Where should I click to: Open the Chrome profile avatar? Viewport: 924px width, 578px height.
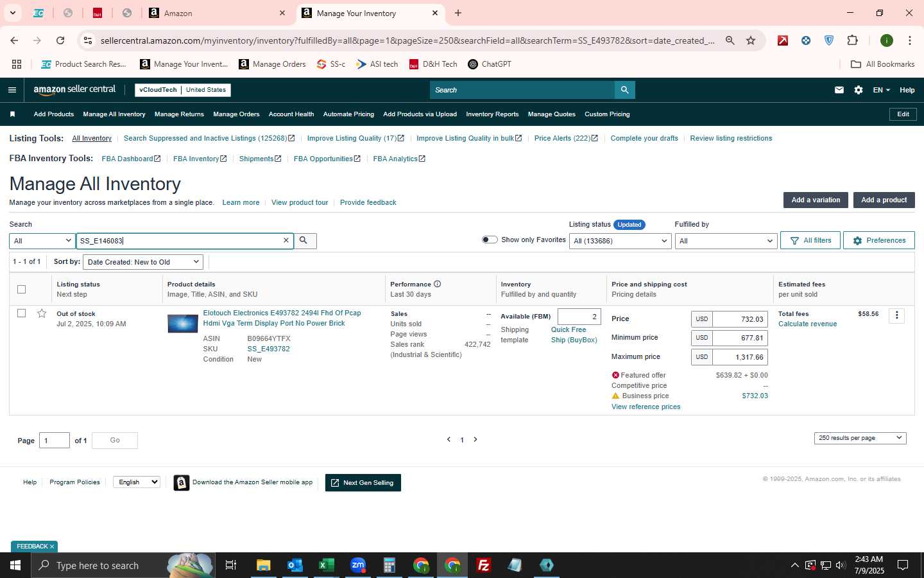coord(887,40)
